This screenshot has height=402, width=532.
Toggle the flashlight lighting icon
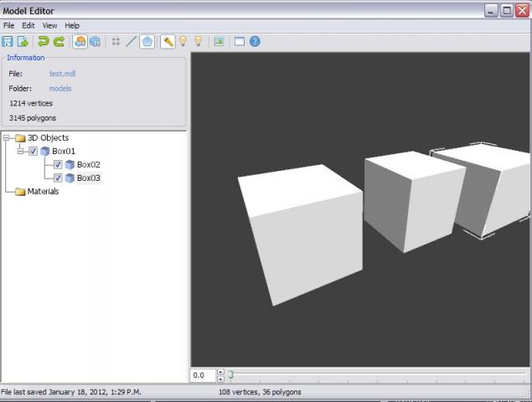(168, 41)
